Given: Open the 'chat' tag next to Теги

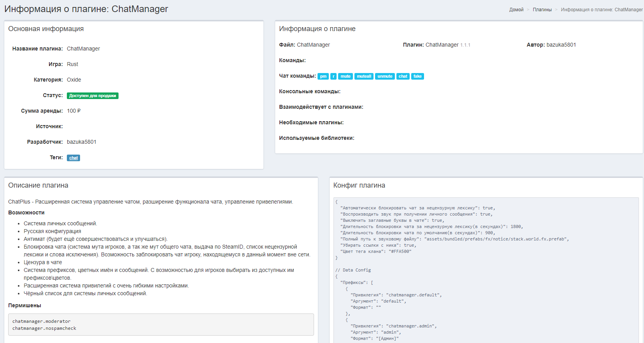Looking at the screenshot, I should 73,158.
